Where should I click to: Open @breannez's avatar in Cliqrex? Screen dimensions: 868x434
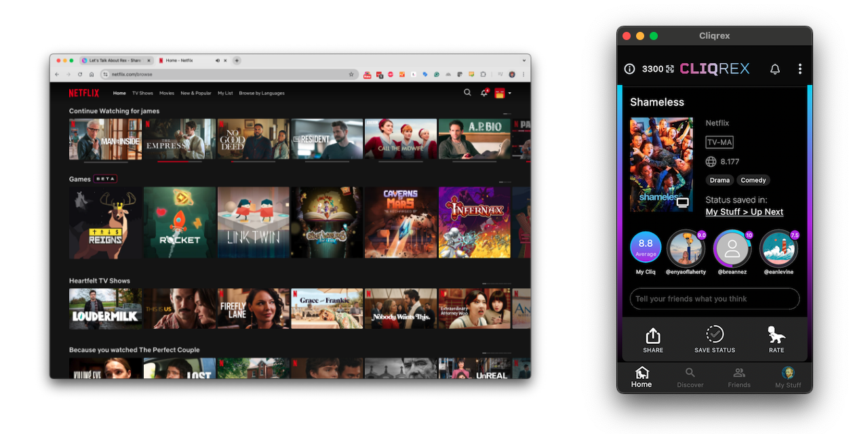pyautogui.click(x=732, y=249)
